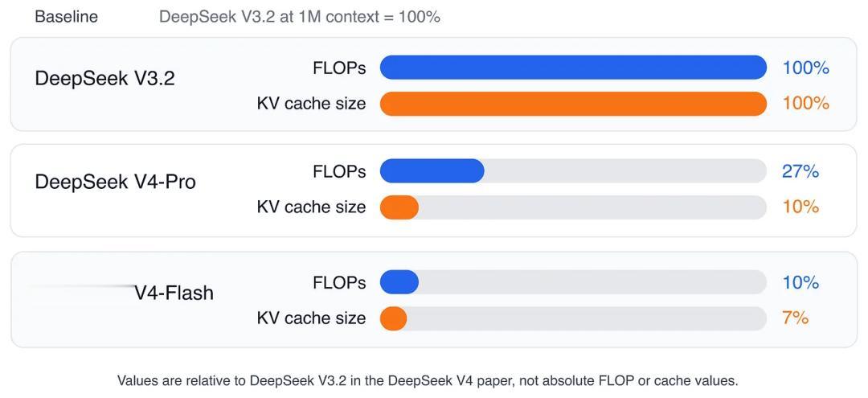868x398 pixels.
Task: Click the V4-Pro KV cache orange bar segment
Action: (x=399, y=207)
